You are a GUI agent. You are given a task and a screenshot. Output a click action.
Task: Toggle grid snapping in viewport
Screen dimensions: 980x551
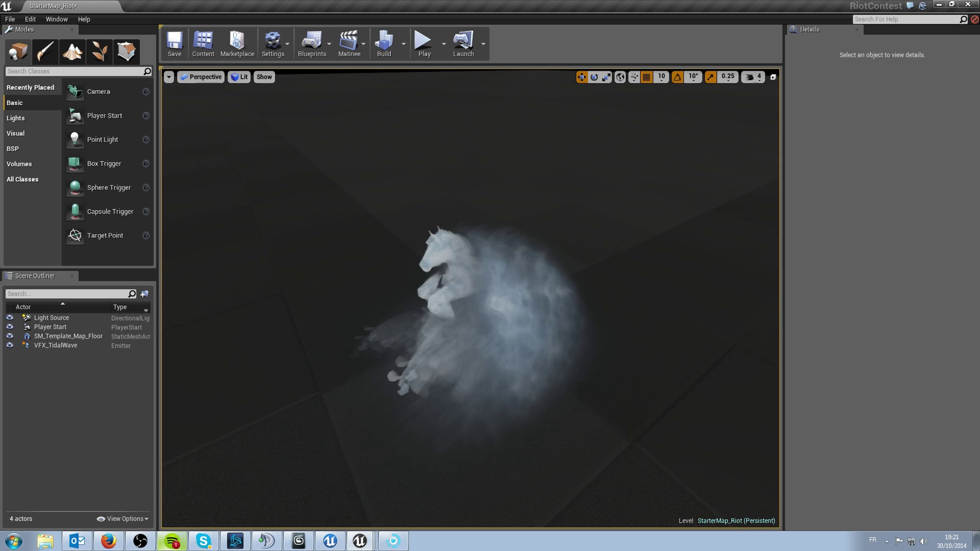pyautogui.click(x=646, y=77)
